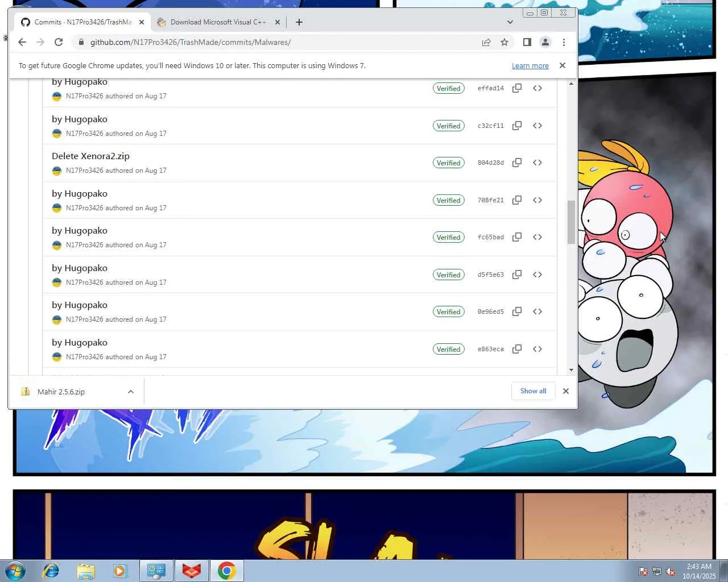Expand the tab search dropdown

(510, 22)
